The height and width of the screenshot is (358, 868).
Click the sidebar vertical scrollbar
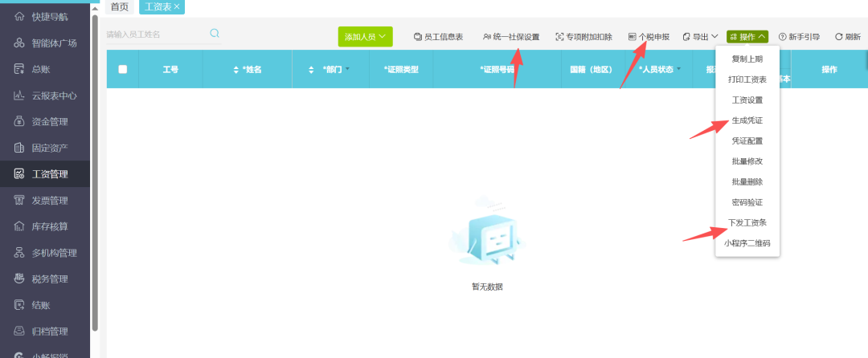coord(95,173)
